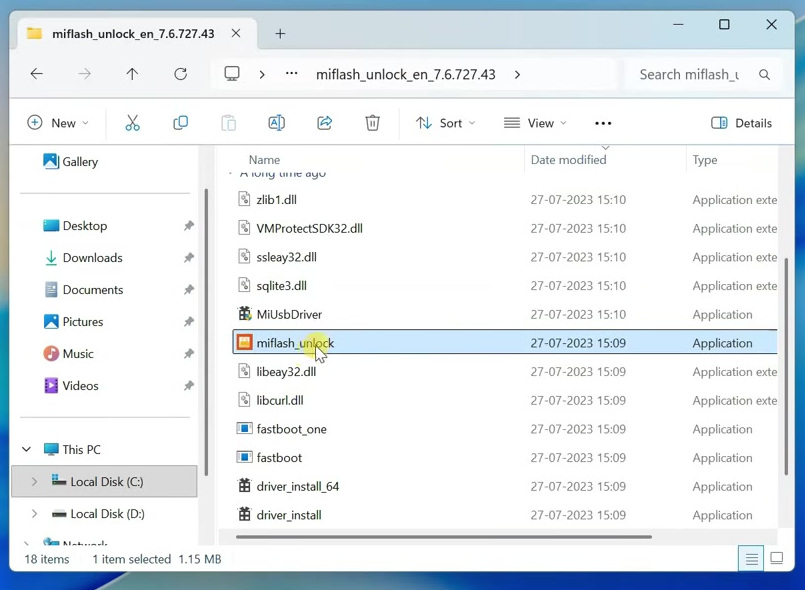805x590 pixels.
Task: Select the driver_install_64 icon
Action: pyautogui.click(x=244, y=485)
